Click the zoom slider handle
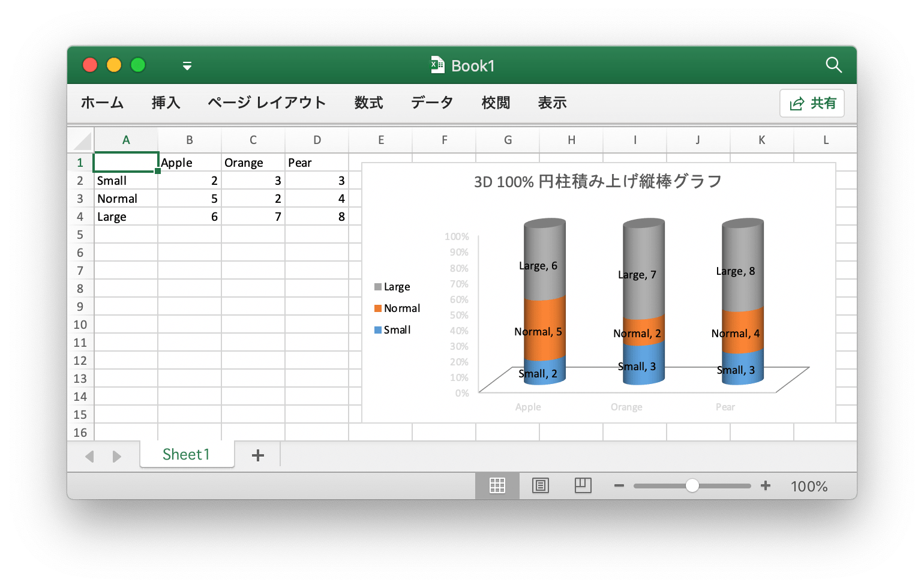The height and width of the screenshot is (588, 924). point(692,485)
